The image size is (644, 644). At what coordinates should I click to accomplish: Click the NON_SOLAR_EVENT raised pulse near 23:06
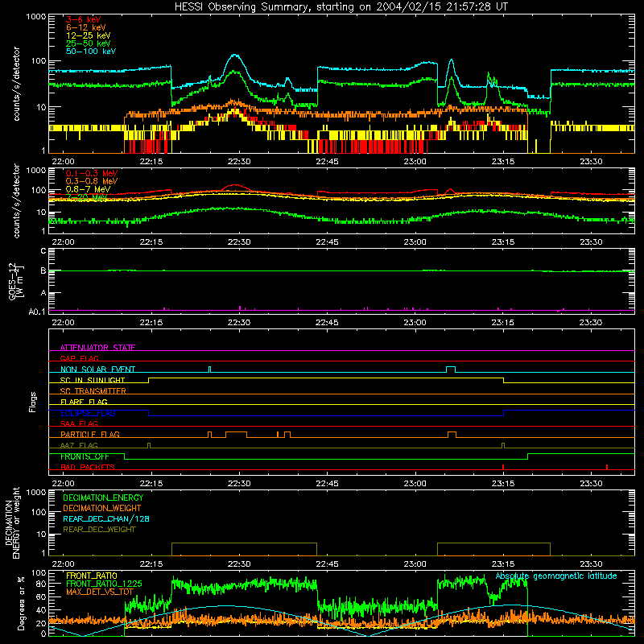tap(451, 369)
